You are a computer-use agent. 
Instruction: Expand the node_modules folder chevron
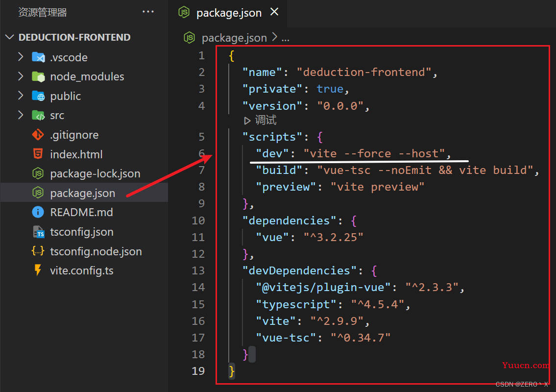click(x=21, y=76)
